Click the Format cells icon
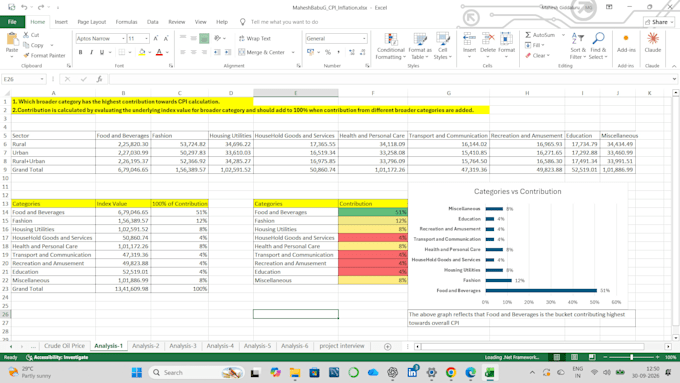This screenshot has height=383, width=680. [x=506, y=39]
